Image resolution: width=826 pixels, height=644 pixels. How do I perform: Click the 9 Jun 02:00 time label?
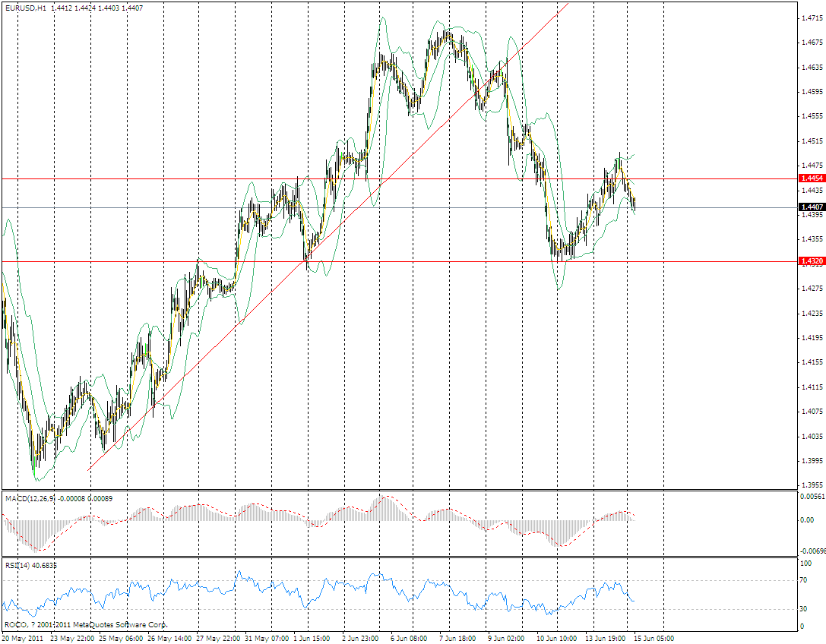506,638
